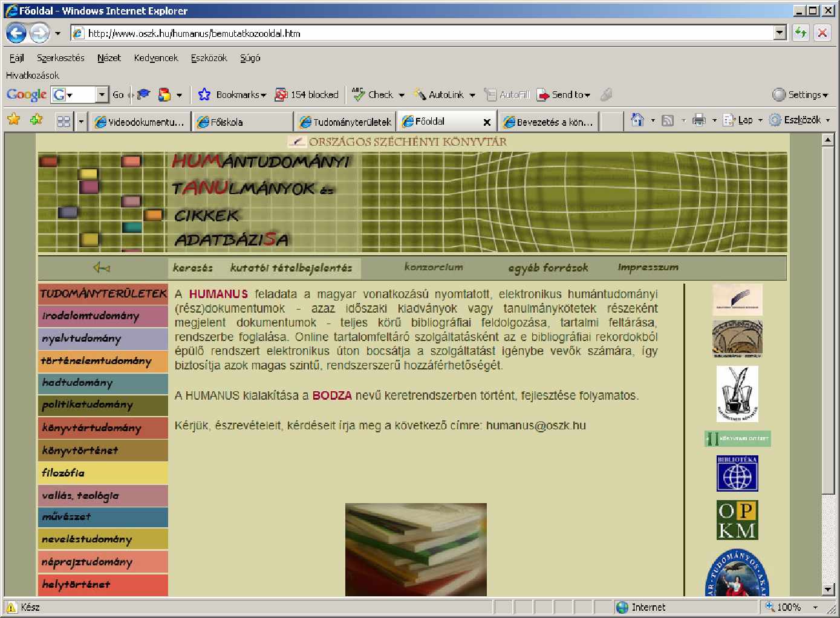Click the 154 blocked popup blocker button
The width and height of the screenshot is (840, 618).
click(x=307, y=94)
